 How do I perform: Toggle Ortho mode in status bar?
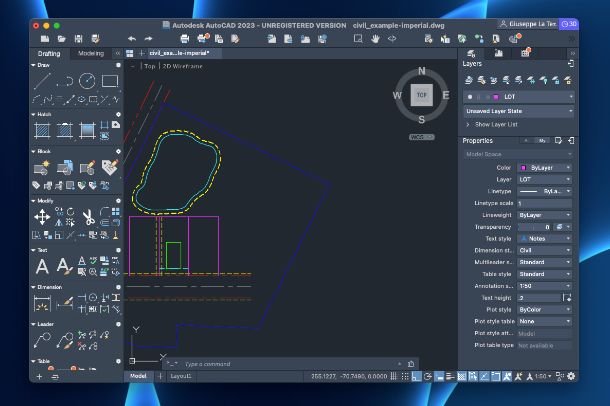[x=416, y=376]
